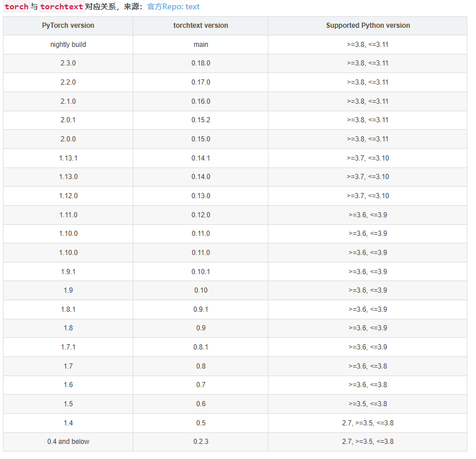Click PyTorch version cell '2.2.0'

coord(68,82)
